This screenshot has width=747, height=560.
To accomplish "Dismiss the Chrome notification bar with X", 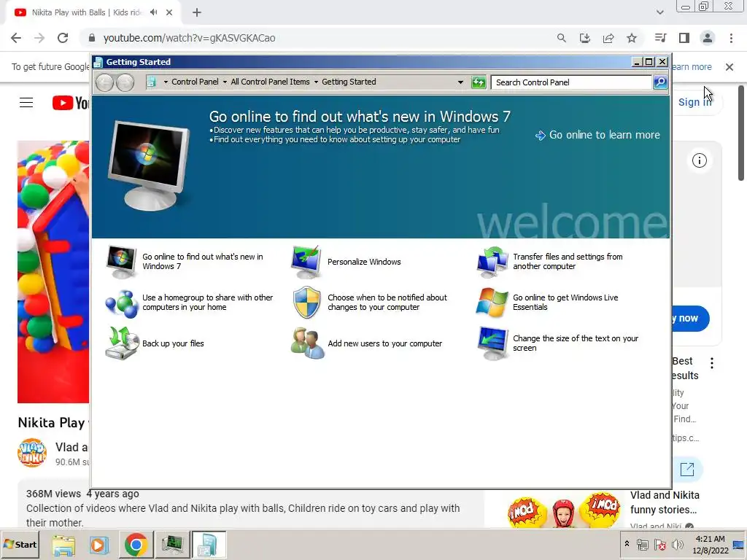I will (x=729, y=67).
